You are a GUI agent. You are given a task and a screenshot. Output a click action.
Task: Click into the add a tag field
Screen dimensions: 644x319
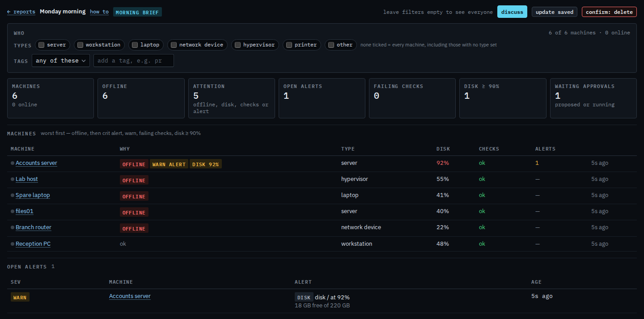pyautogui.click(x=134, y=61)
